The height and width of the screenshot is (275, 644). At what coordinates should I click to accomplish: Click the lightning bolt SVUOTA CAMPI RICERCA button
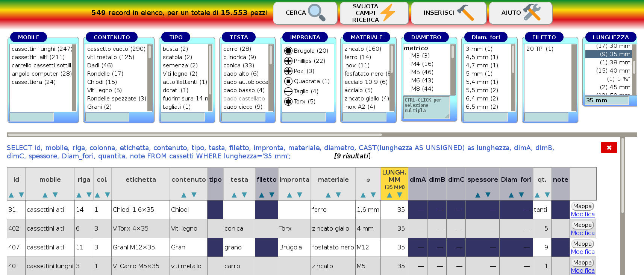374,13
